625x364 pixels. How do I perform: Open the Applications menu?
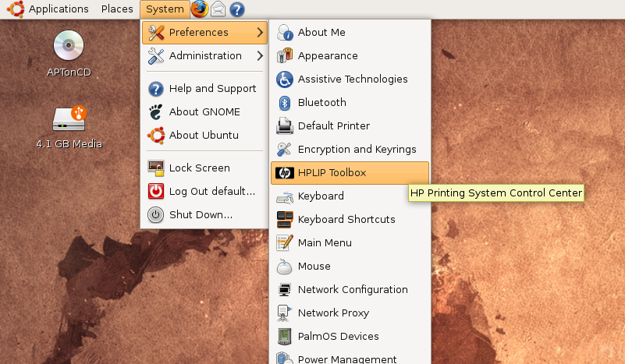click(59, 9)
